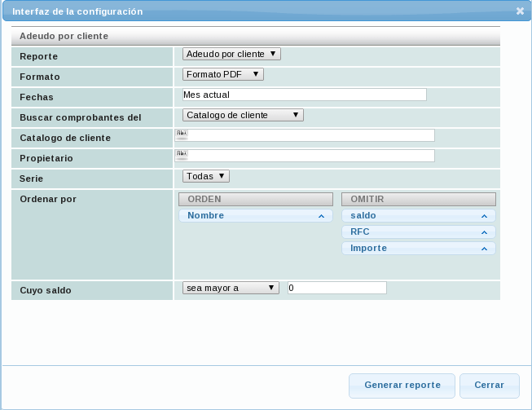532x410 pixels.
Task: Select the OMITIR column header
Action: click(418, 199)
